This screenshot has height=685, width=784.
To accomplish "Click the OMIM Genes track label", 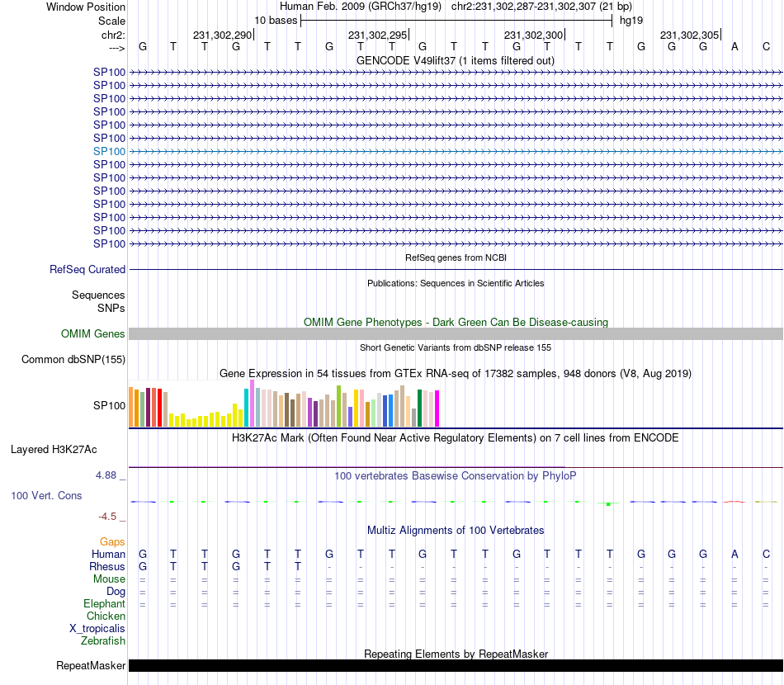I will point(93,333).
